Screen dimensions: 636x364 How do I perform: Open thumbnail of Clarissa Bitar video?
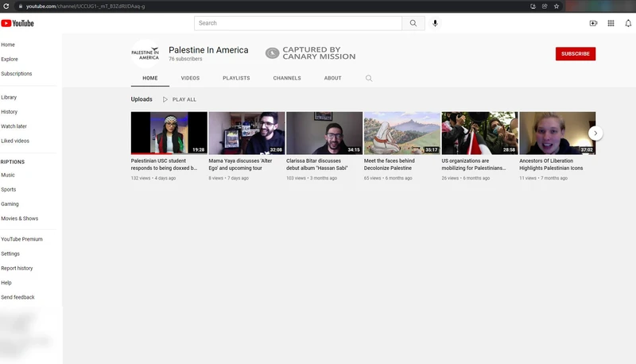(324, 133)
